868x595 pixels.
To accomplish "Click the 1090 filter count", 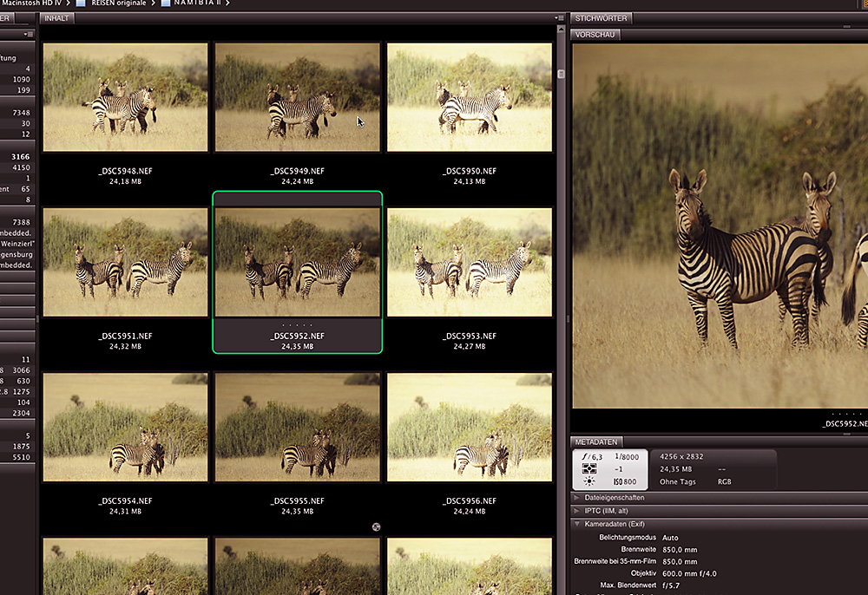I will 22,80.
